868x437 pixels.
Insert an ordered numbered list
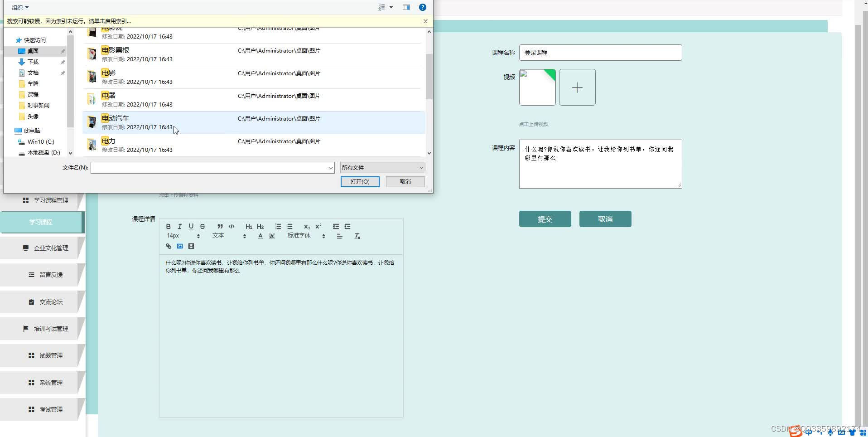pyautogui.click(x=278, y=226)
